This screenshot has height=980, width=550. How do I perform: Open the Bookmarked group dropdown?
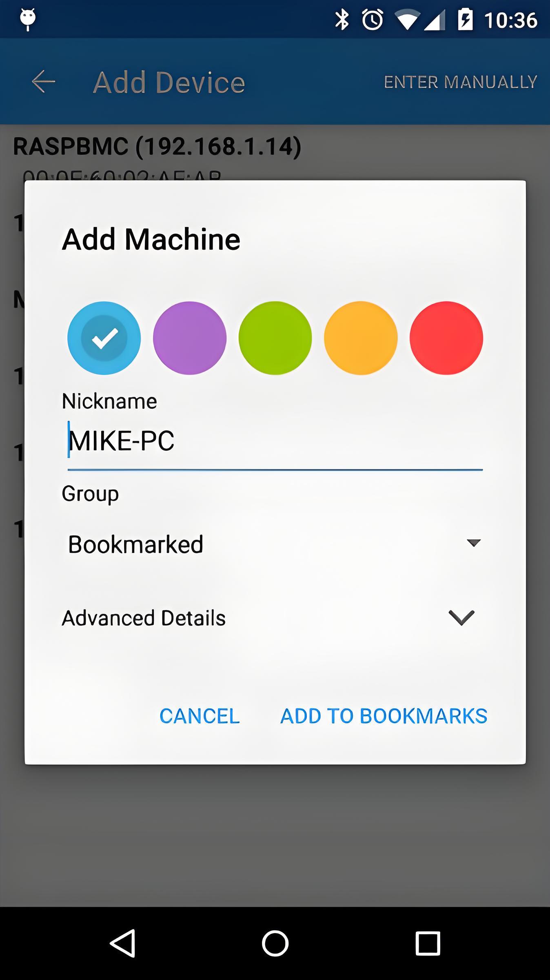pyautogui.click(x=275, y=544)
